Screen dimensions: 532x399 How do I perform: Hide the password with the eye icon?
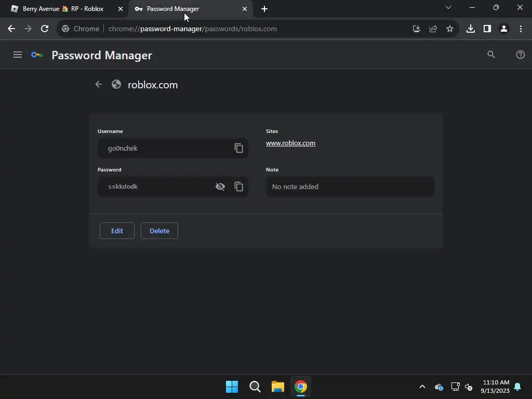220,187
